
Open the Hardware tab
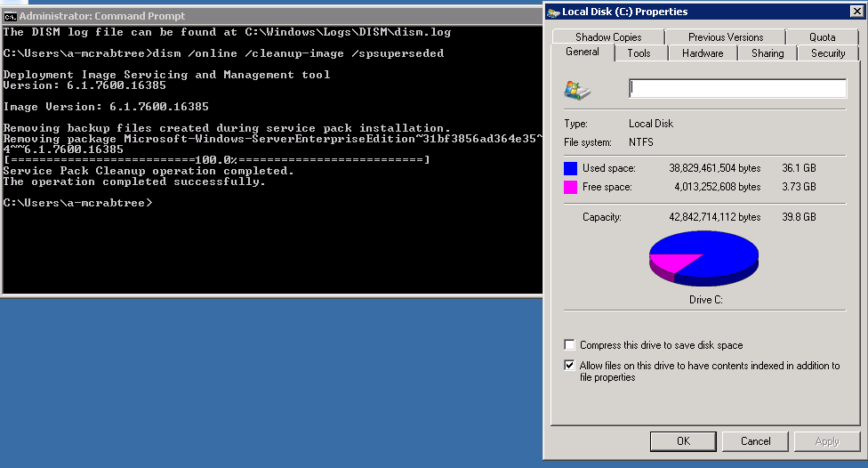tap(703, 53)
